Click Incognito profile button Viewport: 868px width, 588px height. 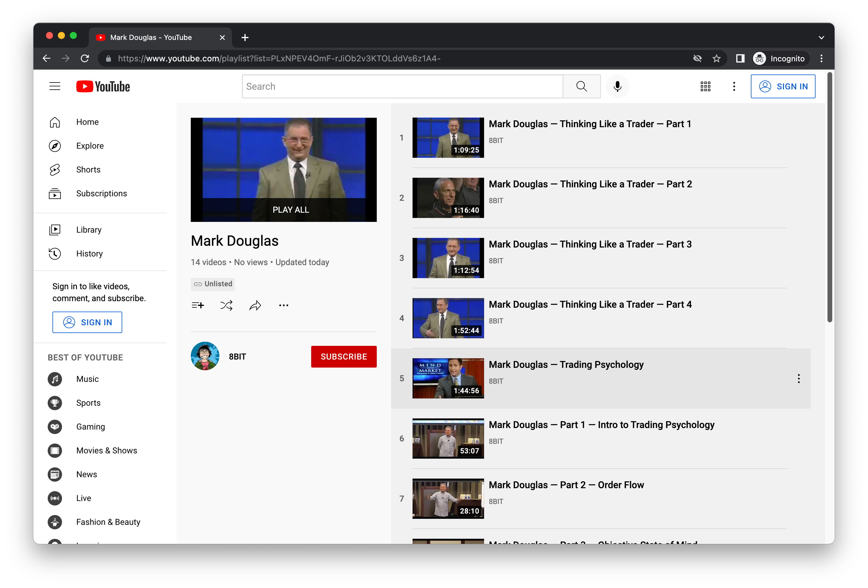tap(780, 58)
